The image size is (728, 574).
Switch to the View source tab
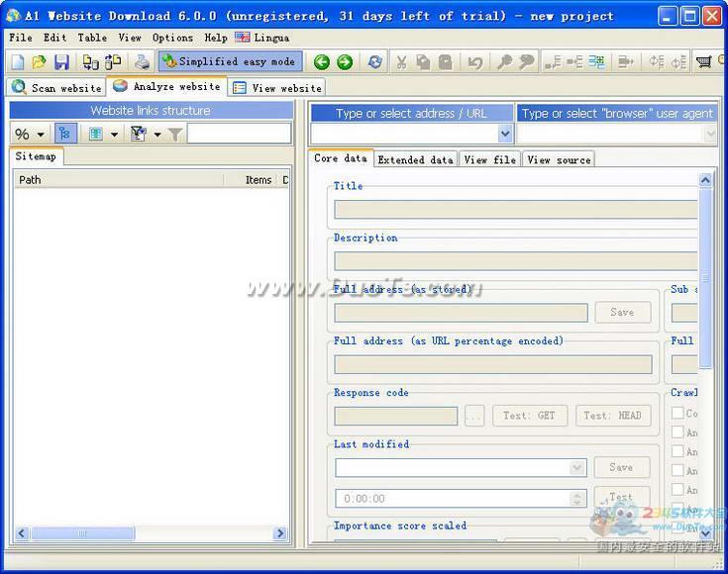[559, 159]
